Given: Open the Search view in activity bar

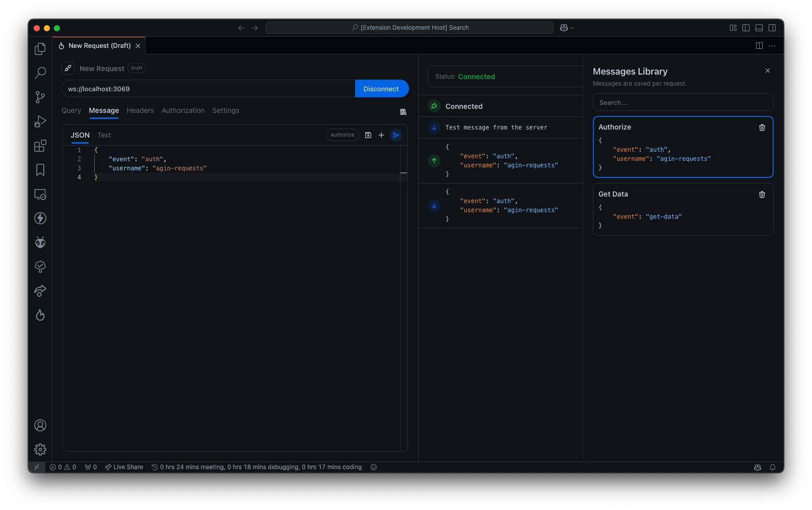Looking at the screenshot, I should click(x=40, y=73).
